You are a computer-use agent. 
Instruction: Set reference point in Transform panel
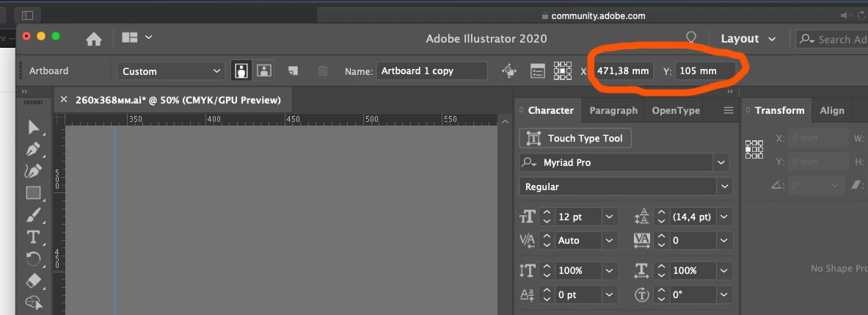pos(754,150)
